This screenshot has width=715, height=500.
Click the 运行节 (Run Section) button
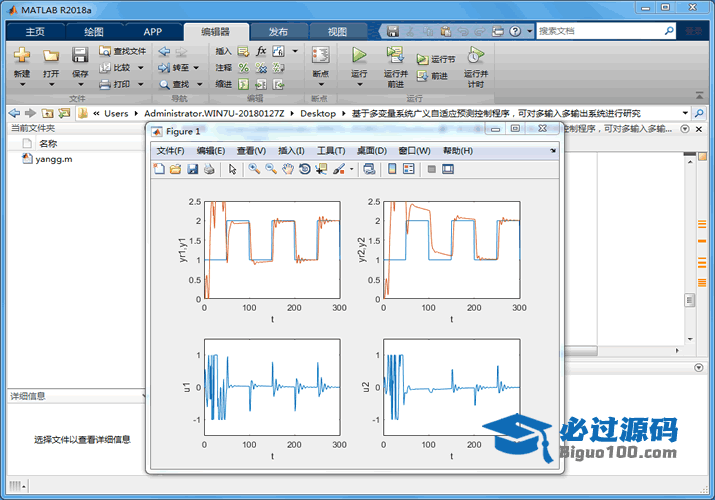(x=436, y=59)
